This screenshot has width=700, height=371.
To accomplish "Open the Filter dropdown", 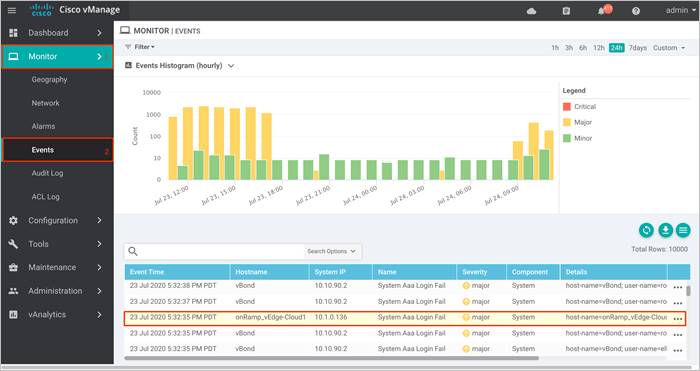I will 140,47.
